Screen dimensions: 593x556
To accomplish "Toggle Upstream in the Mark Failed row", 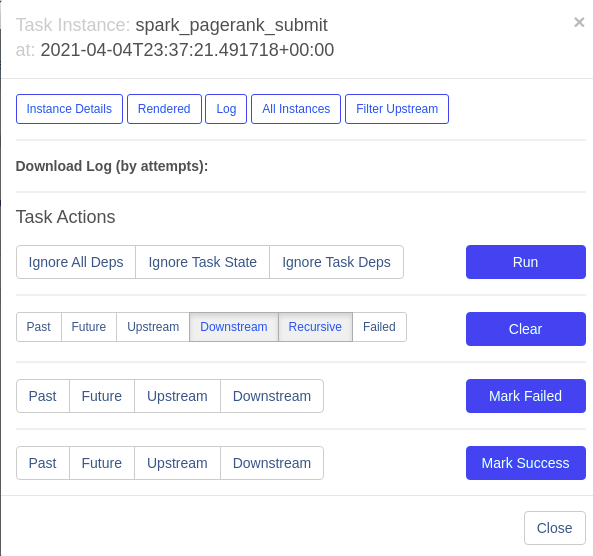I will [177, 396].
